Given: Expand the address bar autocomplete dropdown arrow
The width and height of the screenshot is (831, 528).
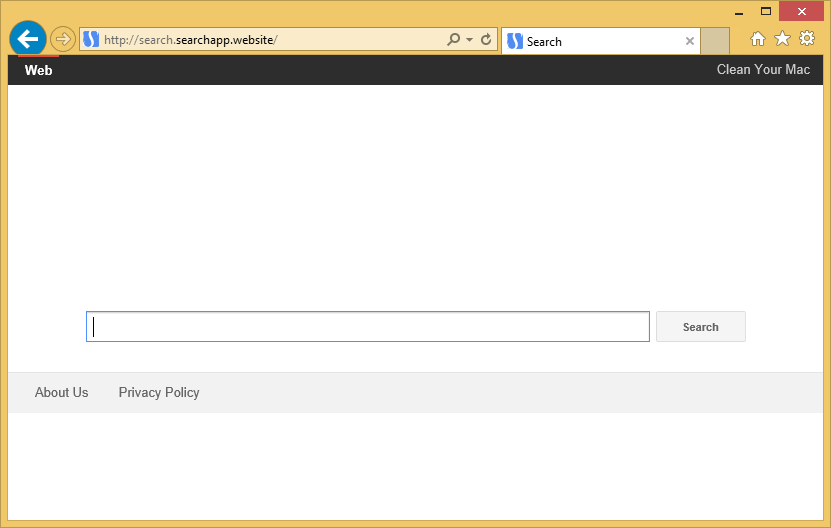Looking at the screenshot, I should click(x=469, y=40).
